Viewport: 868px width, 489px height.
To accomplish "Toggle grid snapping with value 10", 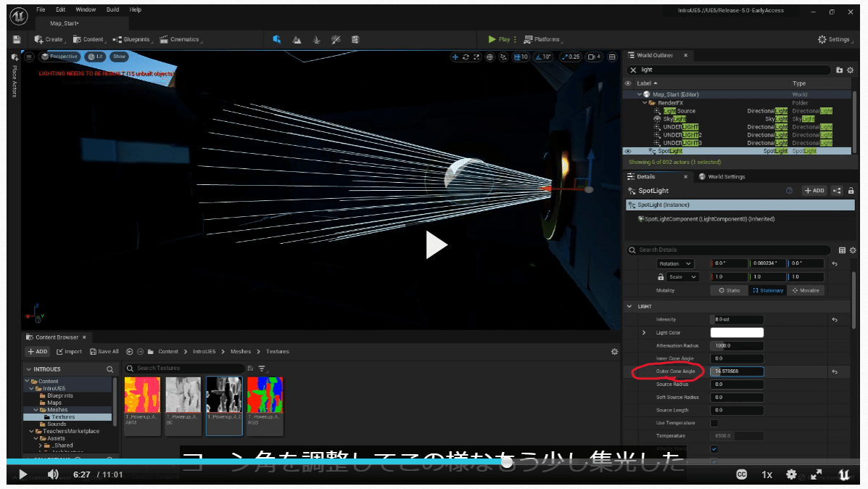I will point(521,57).
